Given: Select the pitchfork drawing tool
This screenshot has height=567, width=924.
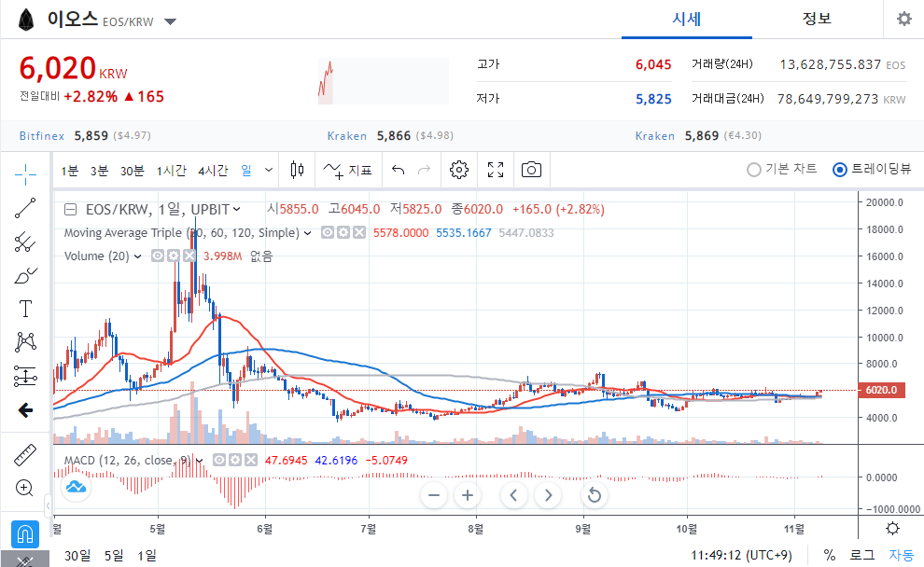Looking at the screenshot, I should (25, 242).
